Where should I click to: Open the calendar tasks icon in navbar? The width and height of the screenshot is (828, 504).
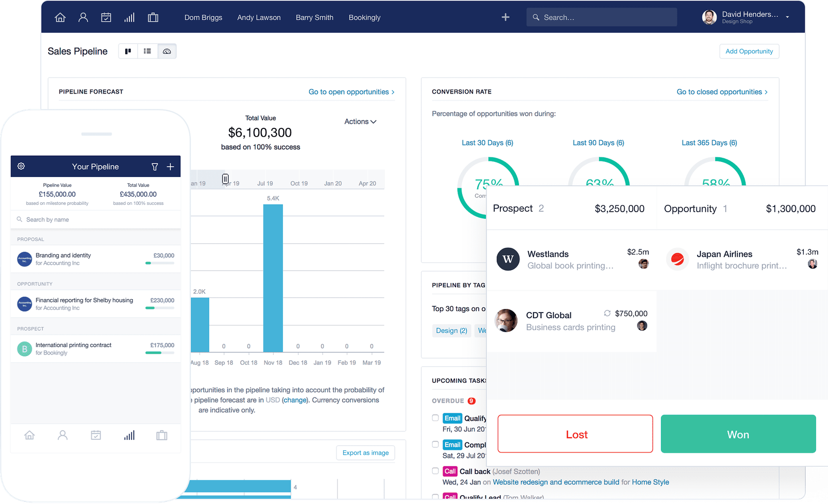(106, 18)
